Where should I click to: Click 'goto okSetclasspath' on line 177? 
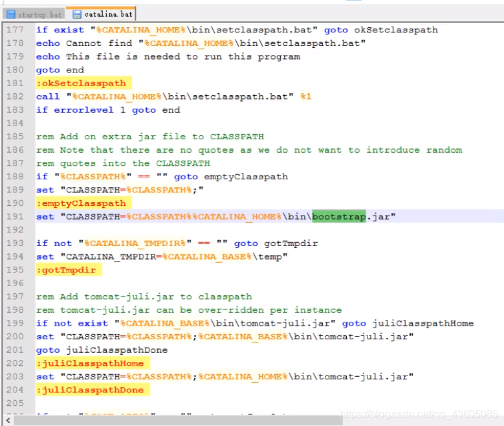point(381,30)
